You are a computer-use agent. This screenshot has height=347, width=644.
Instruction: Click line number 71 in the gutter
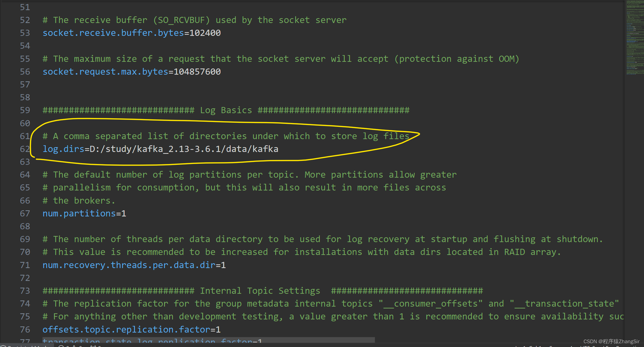click(25, 265)
